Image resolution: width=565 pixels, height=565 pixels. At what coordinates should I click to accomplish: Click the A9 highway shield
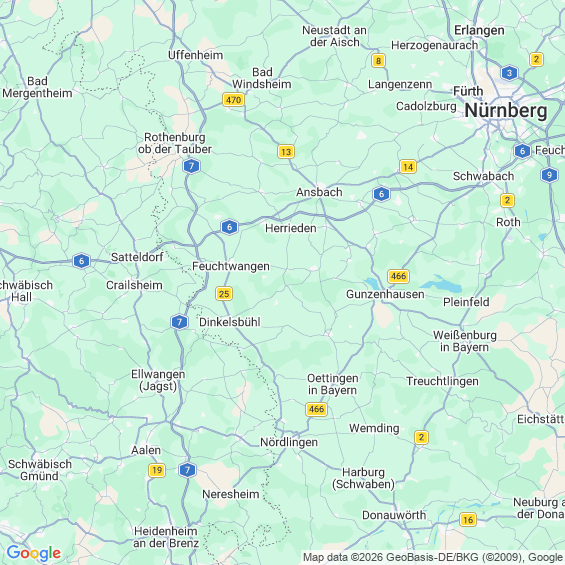click(x=549, y=175)
